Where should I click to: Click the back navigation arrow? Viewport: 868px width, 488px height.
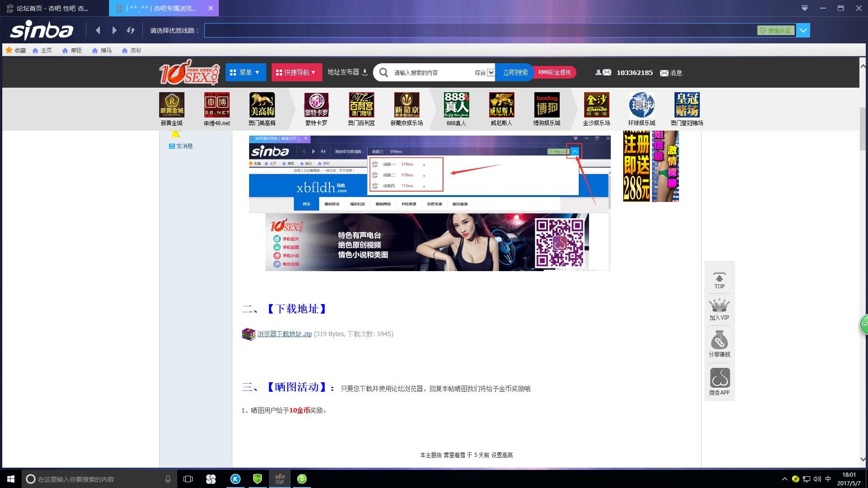[x=98, y=30]
